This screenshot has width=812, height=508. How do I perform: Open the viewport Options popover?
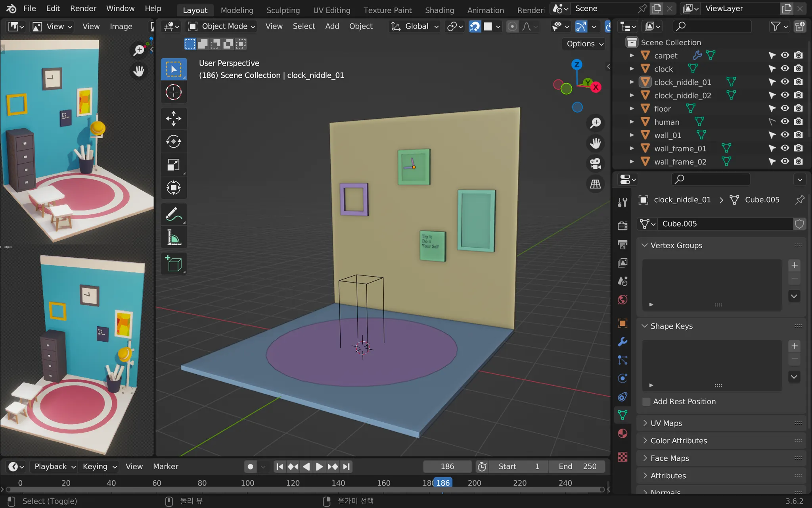coord(584,44)
